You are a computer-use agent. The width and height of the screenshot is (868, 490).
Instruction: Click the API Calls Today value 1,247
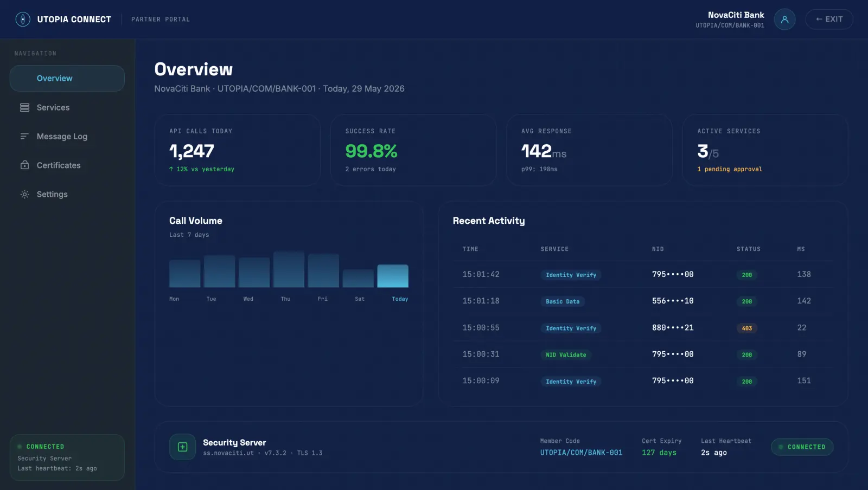point(192,151)
